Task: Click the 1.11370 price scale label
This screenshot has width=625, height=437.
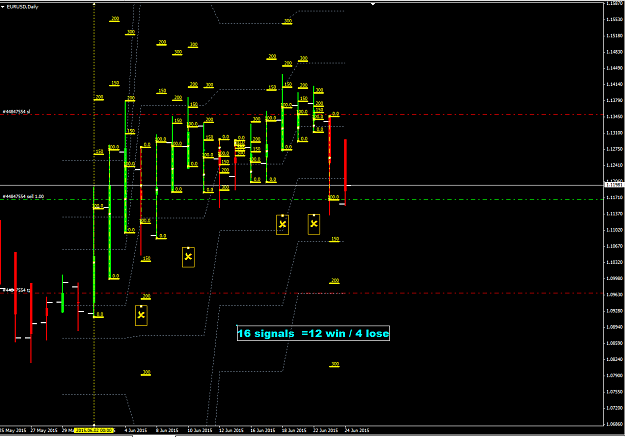Action: (614, 214)
